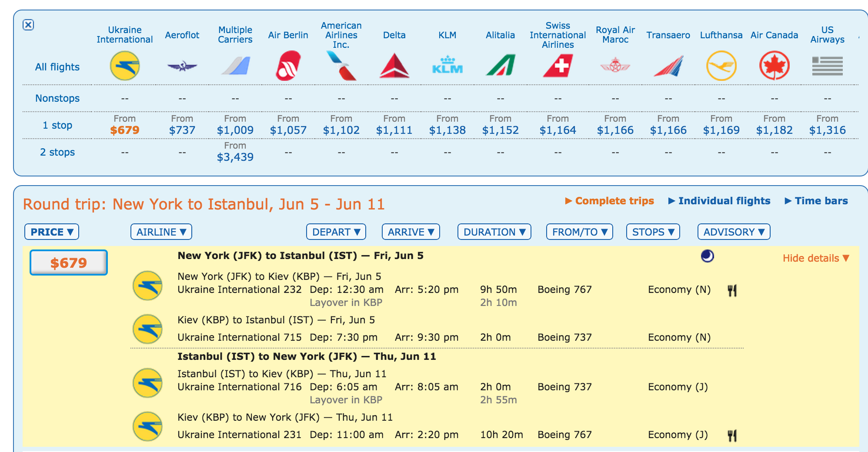Select the Royal Air Maroc logo
The height and width of the screenshot is (452, 868).
click(x=615, y=65)
